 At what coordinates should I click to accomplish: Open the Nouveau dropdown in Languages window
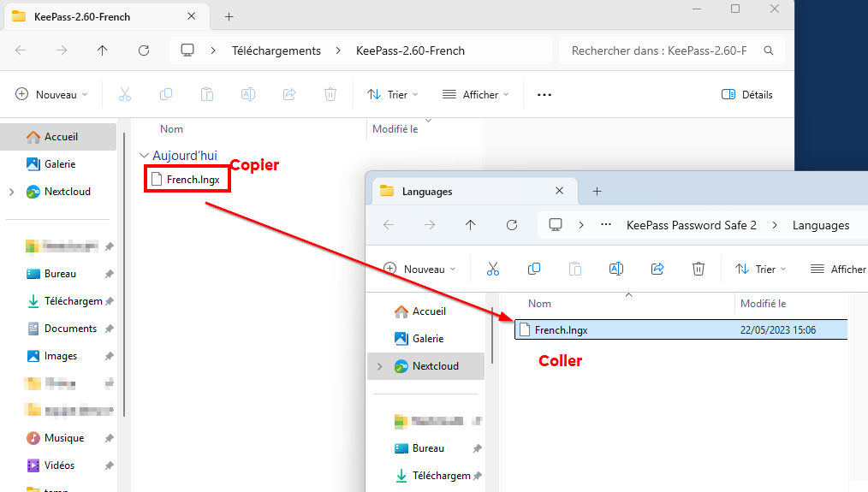[419, 269]
